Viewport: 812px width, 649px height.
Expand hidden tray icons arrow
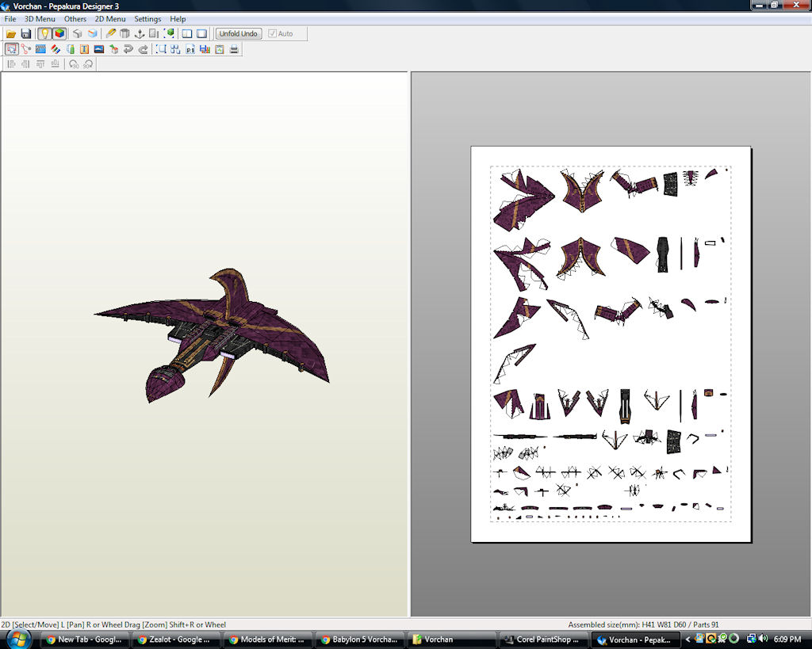click(688, 639)
